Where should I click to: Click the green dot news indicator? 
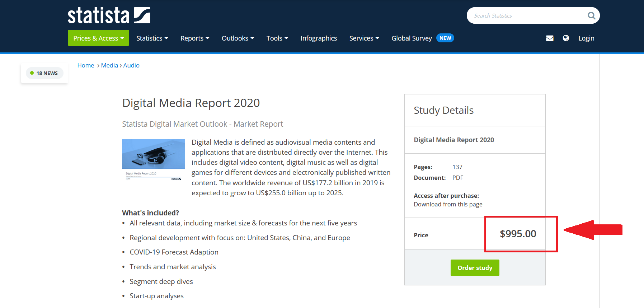pos(32,73)
